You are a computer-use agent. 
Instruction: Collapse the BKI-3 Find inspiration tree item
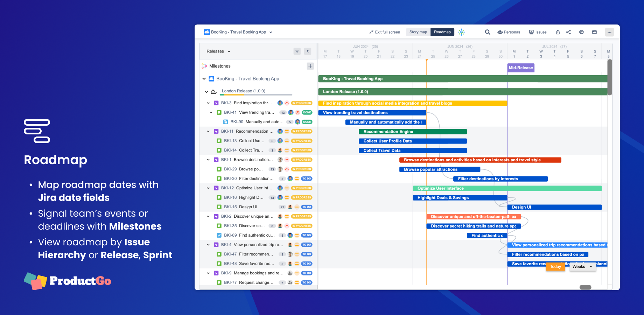[208, 103]
